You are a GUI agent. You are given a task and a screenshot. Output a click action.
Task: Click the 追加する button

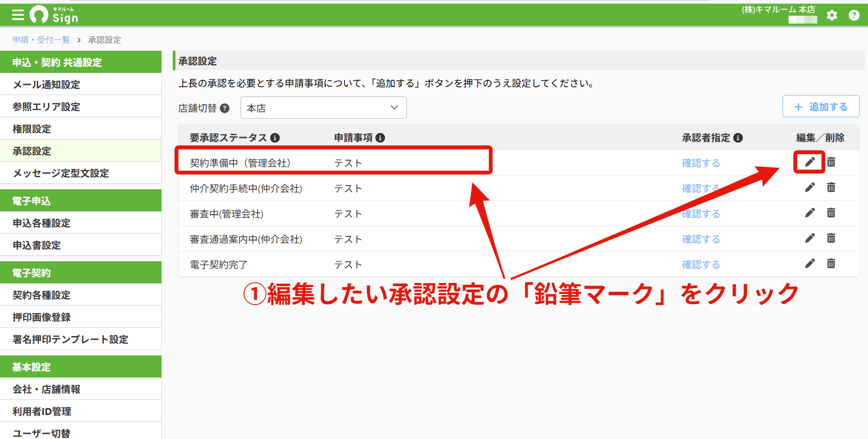(x=821, y=107)
